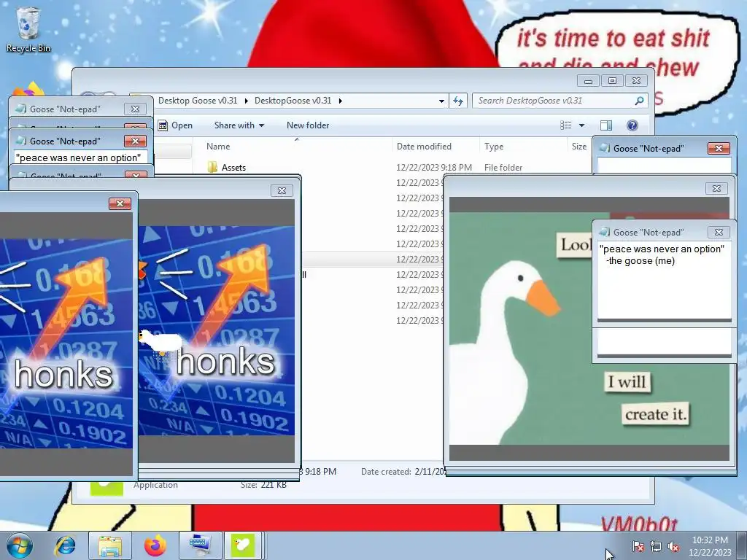Image resolution: width=747 pixels, height=560 pixels.
Task: Open the view options dropdown arrow
Action: [581, 125]
